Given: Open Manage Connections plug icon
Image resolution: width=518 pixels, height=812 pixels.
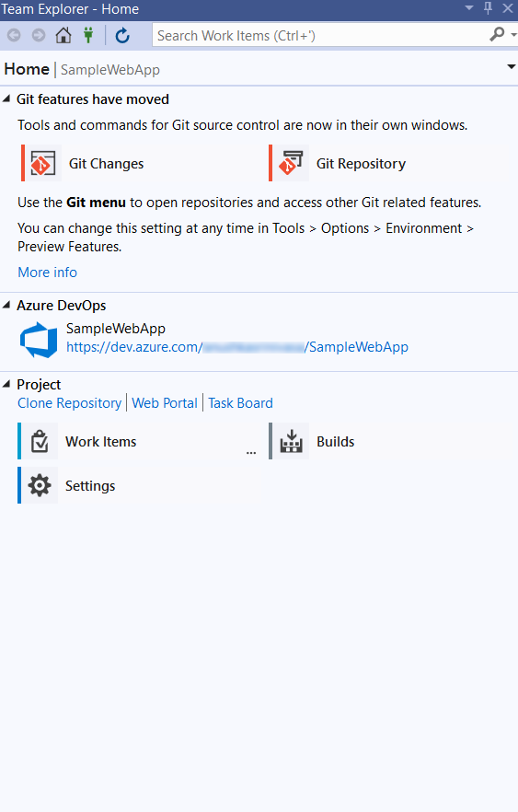Looking at the screenshot, I should [88, 35].
